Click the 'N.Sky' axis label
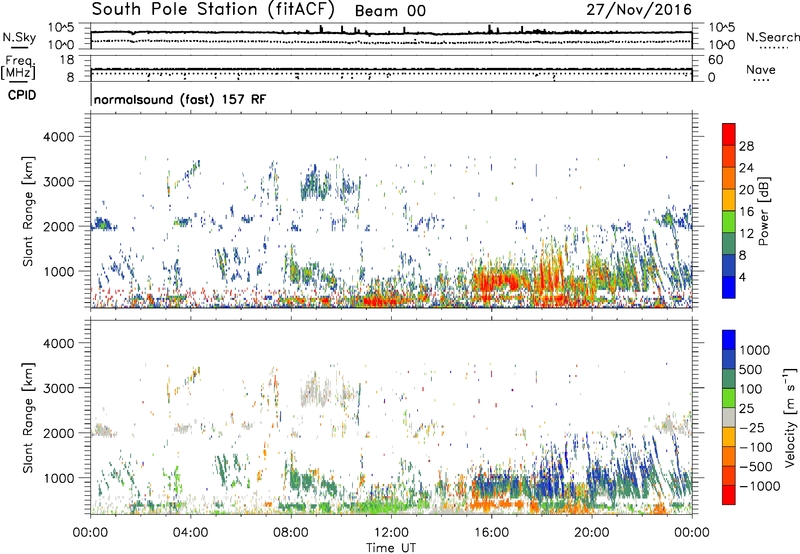The height and width of the screenshot is (554, 800). coord(19,37)
